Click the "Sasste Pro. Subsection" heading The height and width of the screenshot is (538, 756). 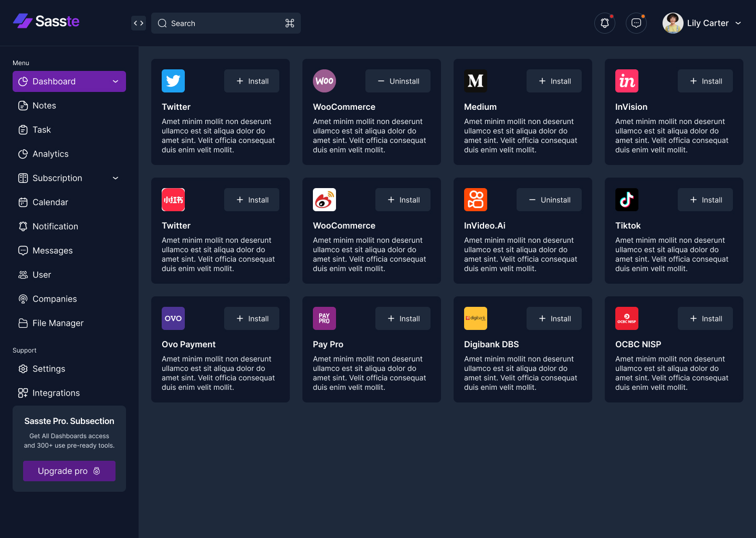[69, 421]
